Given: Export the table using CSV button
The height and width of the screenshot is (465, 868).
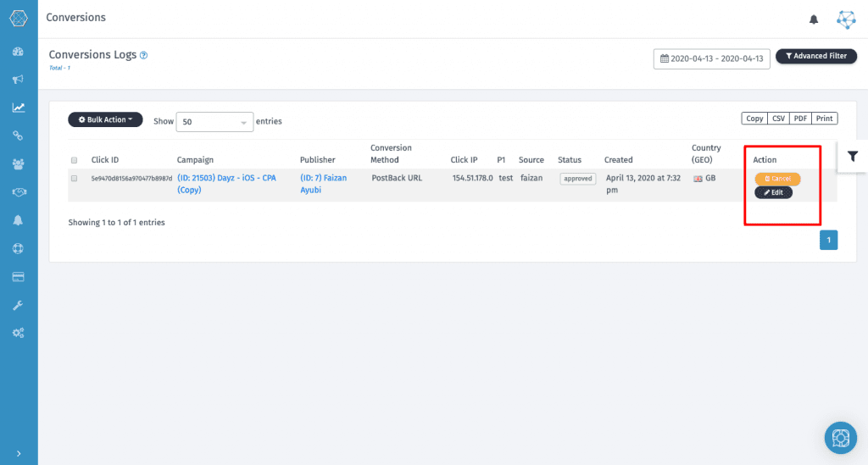Looking at the screenshot, I should [777, 119].
